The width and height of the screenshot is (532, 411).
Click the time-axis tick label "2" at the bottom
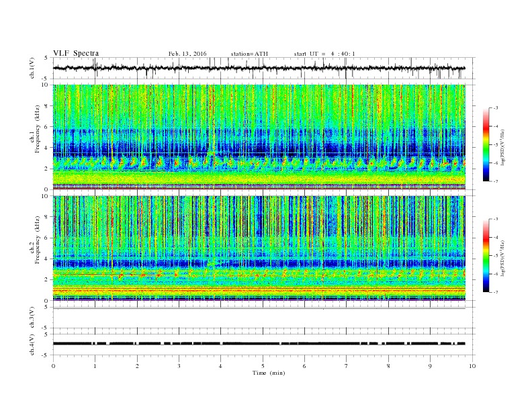coord(137,366)
